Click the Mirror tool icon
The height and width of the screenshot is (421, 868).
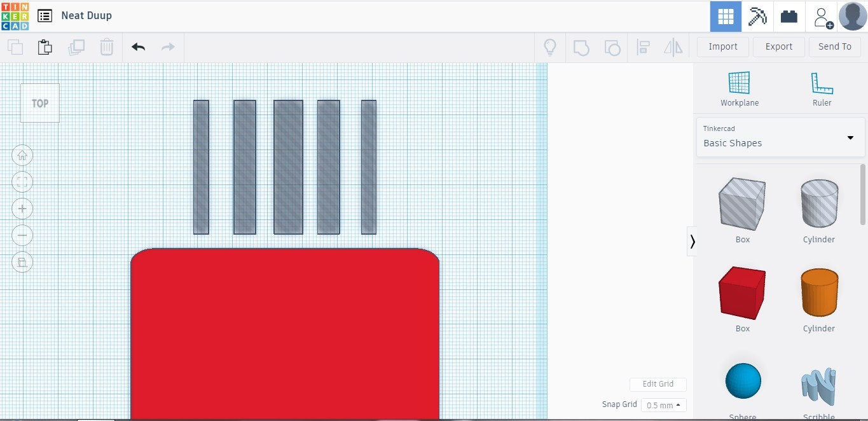[x=673, y=47]
